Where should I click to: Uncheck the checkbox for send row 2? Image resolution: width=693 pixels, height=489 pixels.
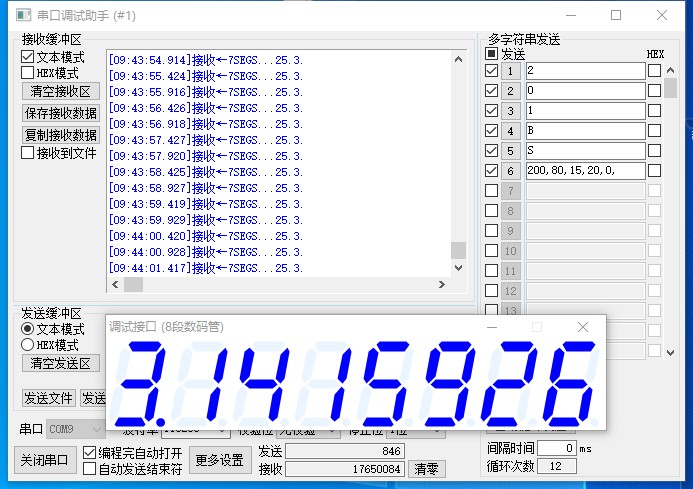click(x=491, y=91)
